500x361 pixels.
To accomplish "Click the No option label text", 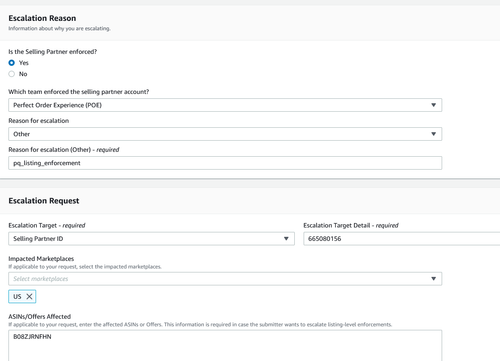I will tap(23, 74).
